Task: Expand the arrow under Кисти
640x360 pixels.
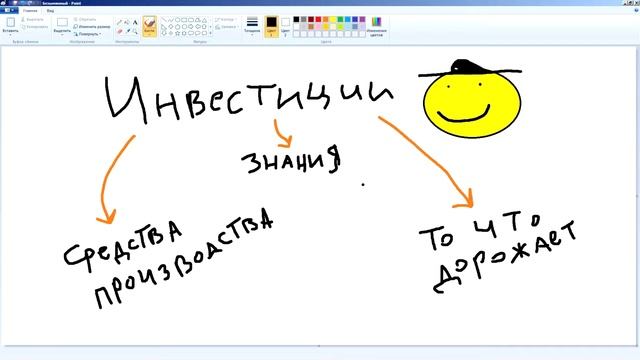Action: [149, 34]
